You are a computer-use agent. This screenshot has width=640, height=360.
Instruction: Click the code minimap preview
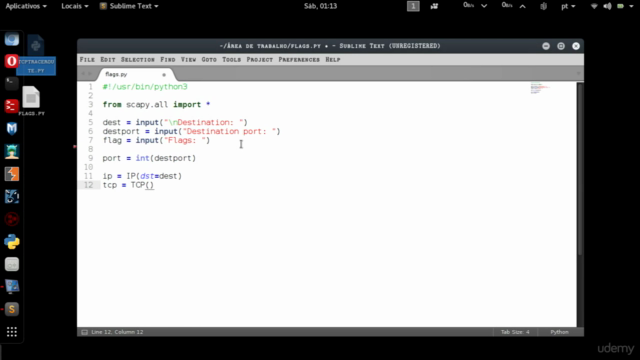coord(540,88)
